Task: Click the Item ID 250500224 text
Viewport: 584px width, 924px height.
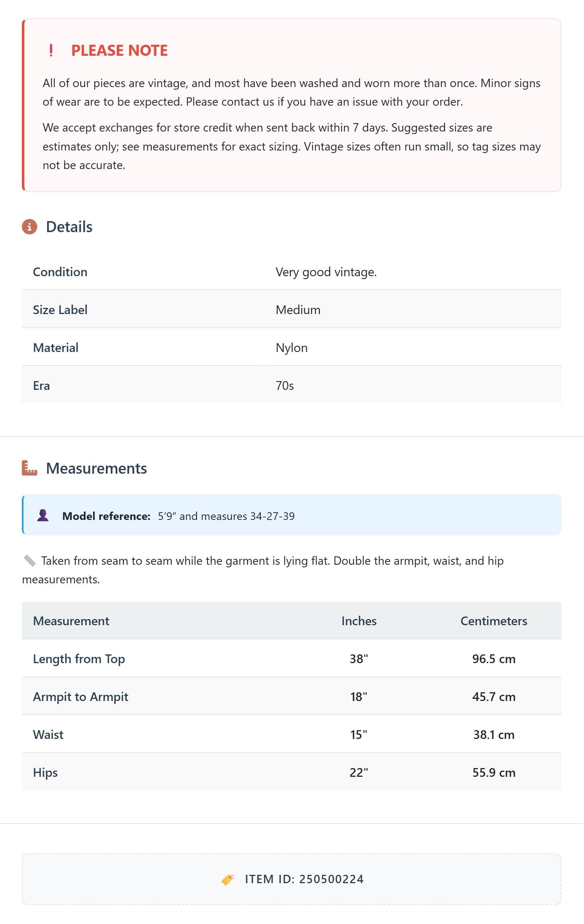Action: 304,880
